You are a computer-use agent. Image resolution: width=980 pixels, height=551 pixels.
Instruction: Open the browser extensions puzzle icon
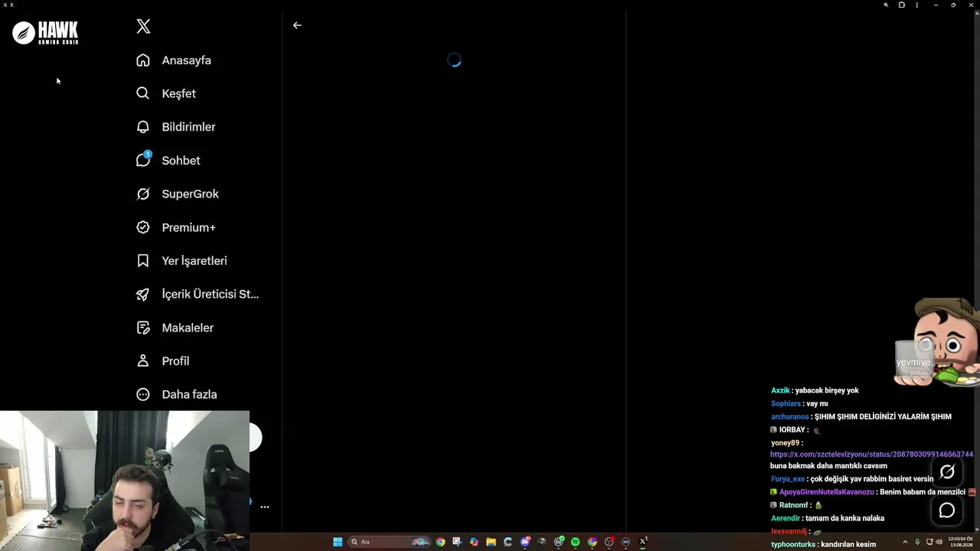902,5
